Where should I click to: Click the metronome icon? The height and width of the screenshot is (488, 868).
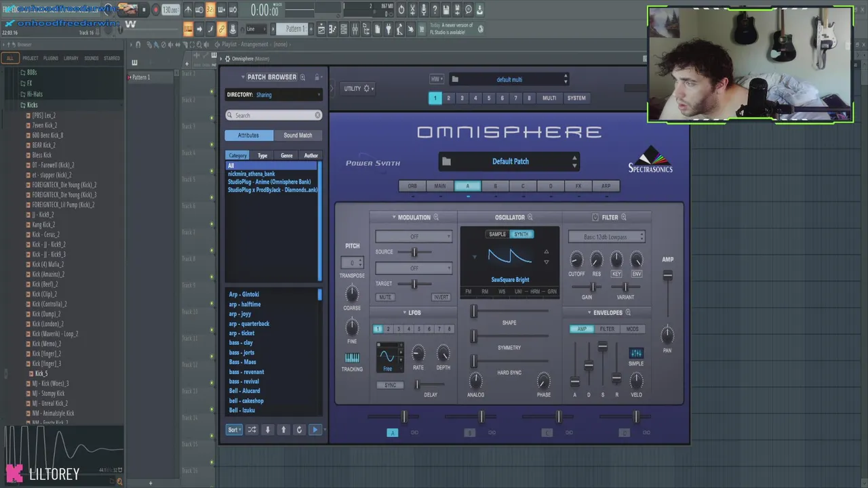click(x=189, y=9)
